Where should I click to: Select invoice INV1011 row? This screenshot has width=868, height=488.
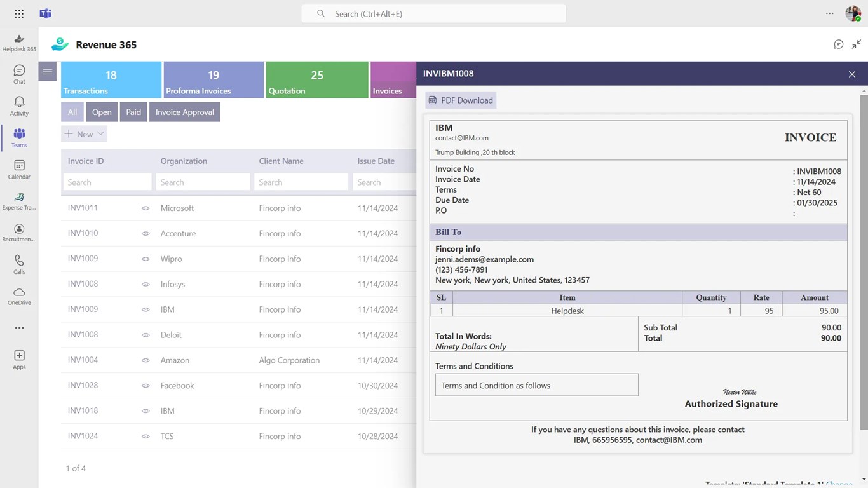tap(238, 208)
